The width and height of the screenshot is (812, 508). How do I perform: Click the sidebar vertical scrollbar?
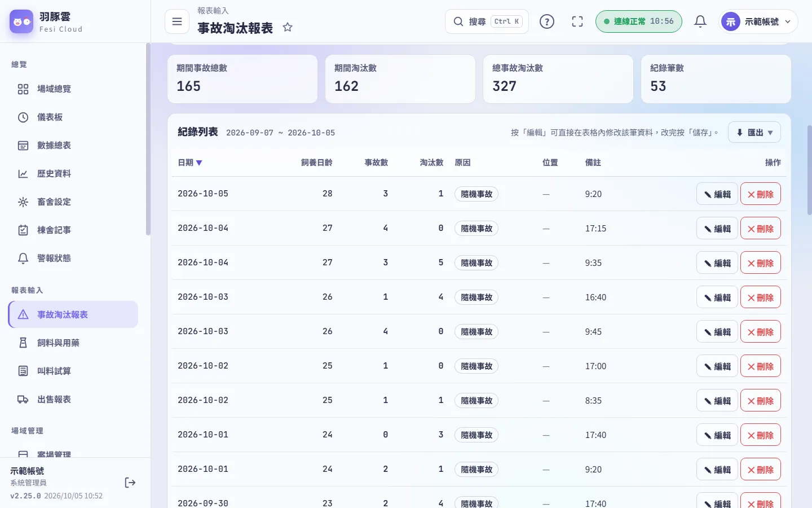[x=148, y=139]
